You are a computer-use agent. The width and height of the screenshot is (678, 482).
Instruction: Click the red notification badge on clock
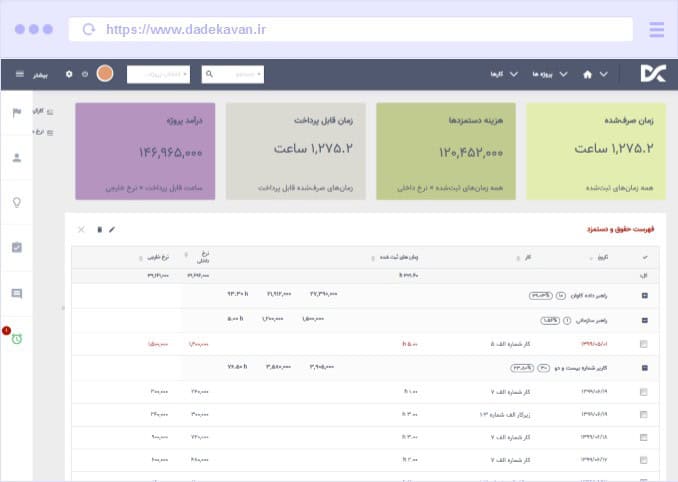[6, 331]
